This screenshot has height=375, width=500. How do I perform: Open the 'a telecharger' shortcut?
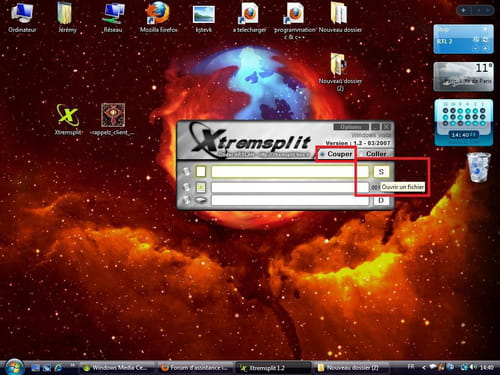tap(249, 17)
